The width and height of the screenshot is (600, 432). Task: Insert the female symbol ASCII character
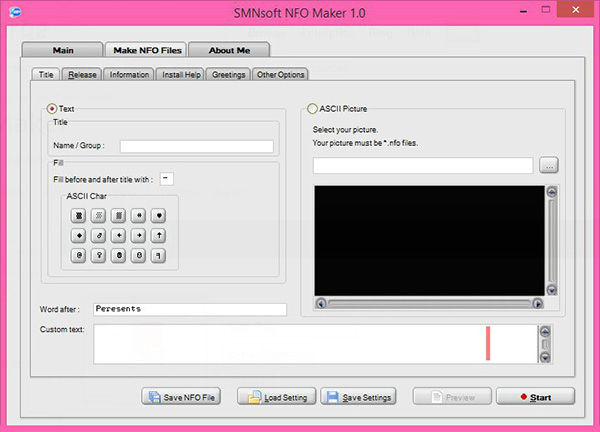[98, 256]
